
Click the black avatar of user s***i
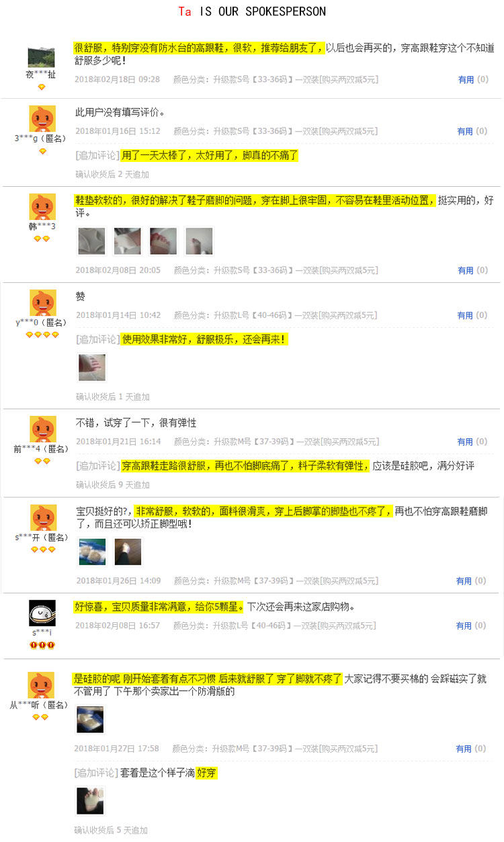click(x=42, y=613)
